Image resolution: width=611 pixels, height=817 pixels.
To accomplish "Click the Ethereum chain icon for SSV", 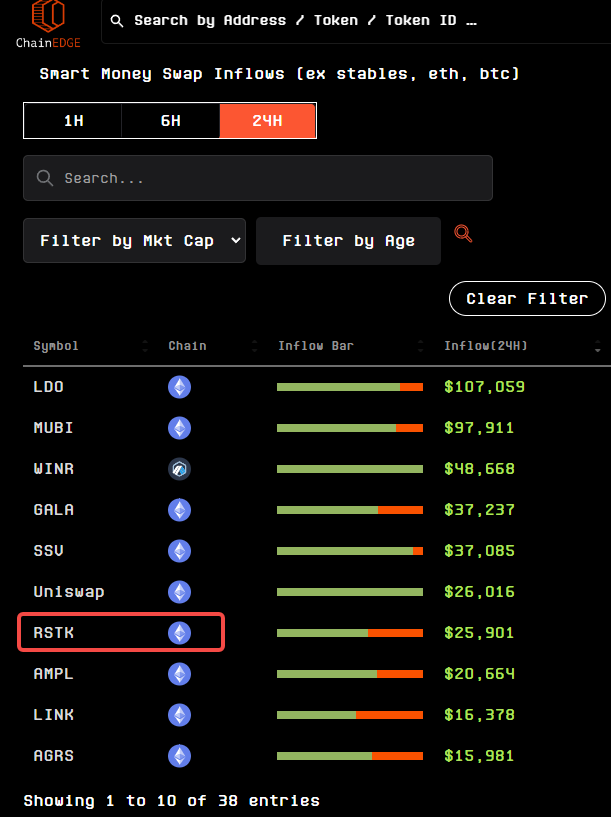I will click(179, 551).
